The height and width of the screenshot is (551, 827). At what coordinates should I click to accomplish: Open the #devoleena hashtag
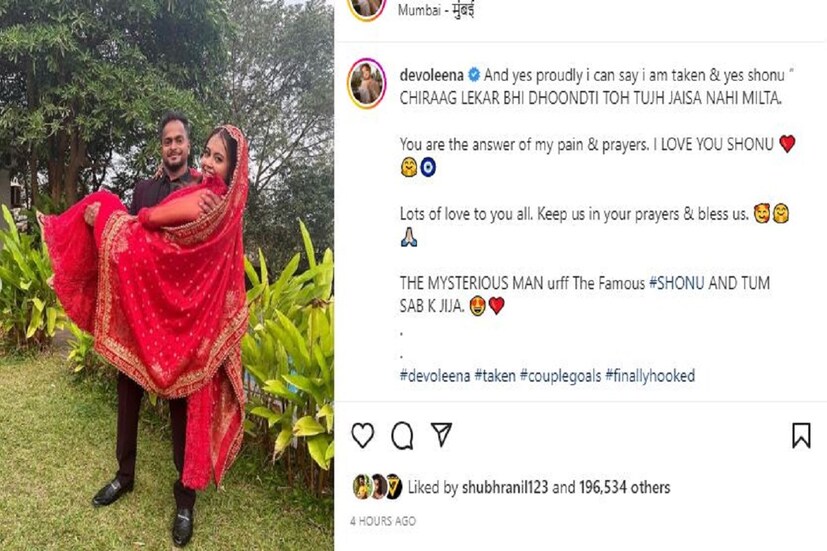[x=434, y=375]
